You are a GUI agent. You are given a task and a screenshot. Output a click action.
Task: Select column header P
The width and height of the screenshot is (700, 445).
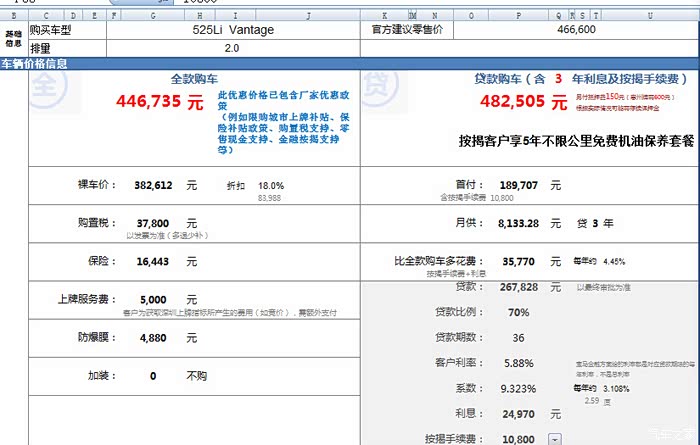click(519, 16)
